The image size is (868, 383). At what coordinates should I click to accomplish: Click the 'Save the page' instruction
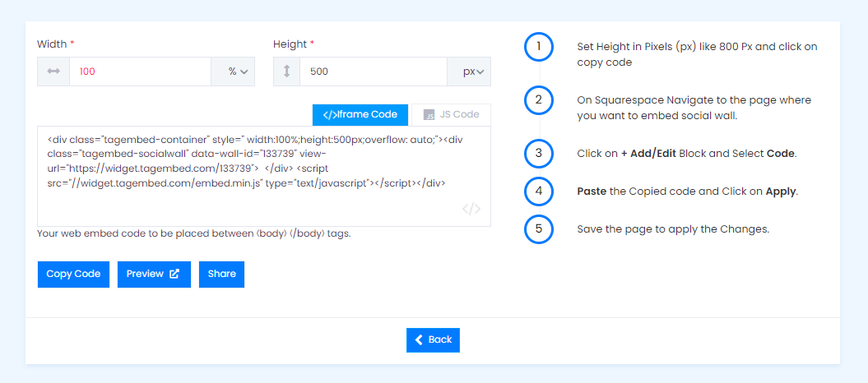[673, 229]
